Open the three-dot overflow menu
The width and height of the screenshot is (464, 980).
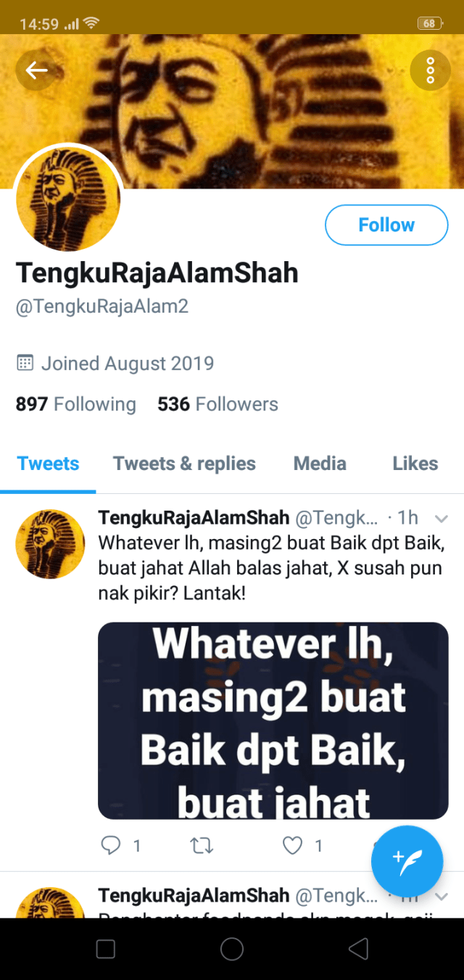[430, 70]
